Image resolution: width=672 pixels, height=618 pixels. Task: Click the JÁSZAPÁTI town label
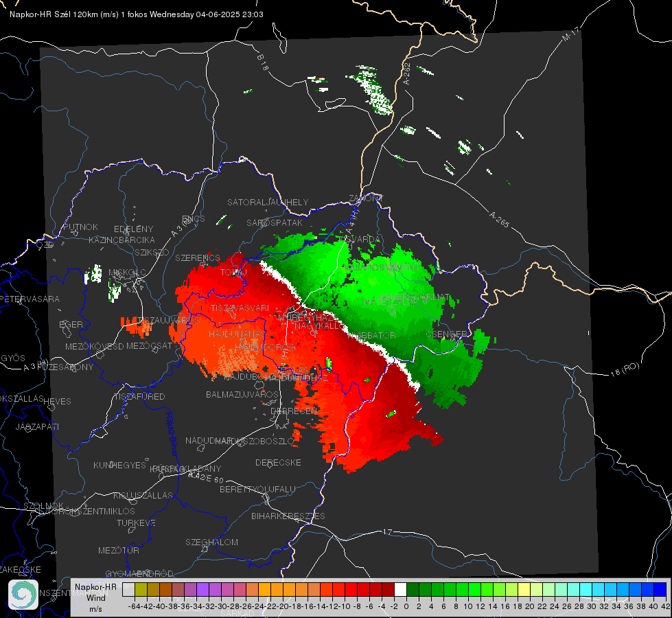point(37,426)
